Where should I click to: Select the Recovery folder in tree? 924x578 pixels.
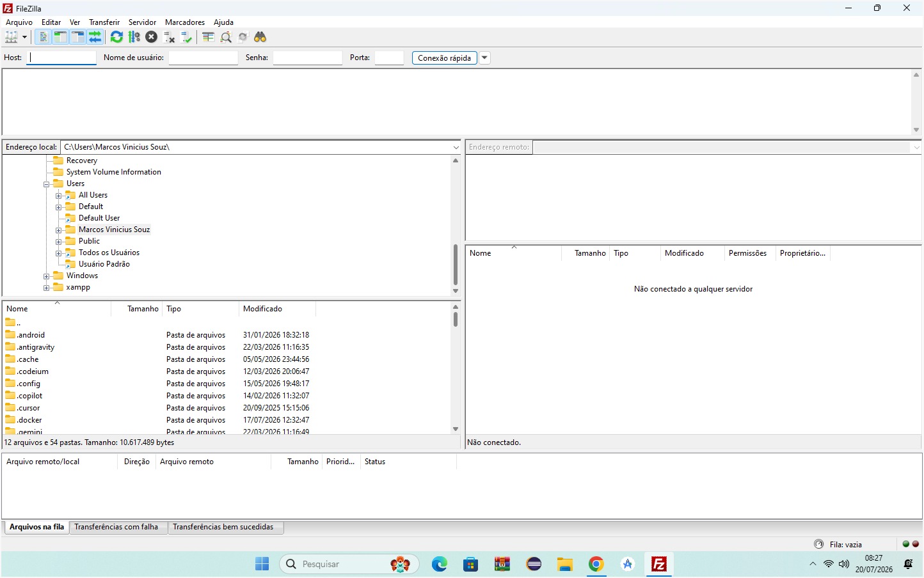[x=82, y=160]
